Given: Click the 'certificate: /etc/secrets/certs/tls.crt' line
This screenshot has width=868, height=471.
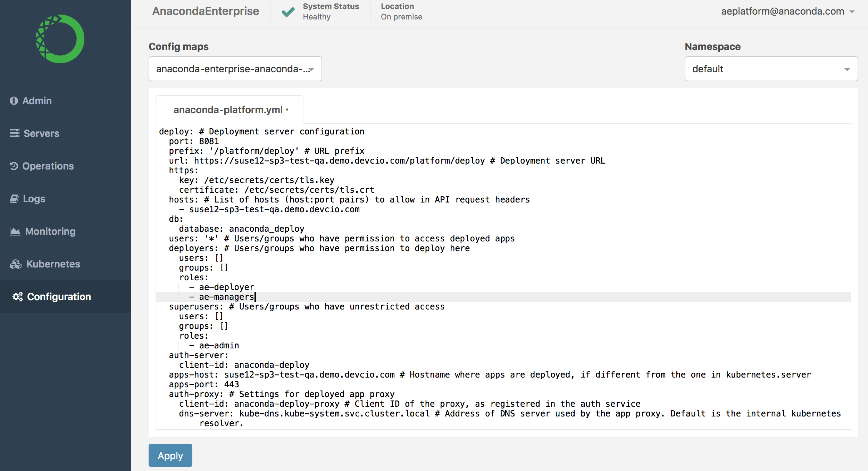Looking at the screenshot, I should coord(277,190).
